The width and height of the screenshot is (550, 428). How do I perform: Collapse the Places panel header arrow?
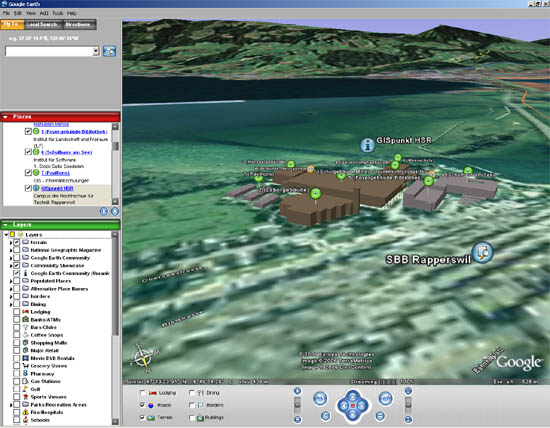[6, 117]
